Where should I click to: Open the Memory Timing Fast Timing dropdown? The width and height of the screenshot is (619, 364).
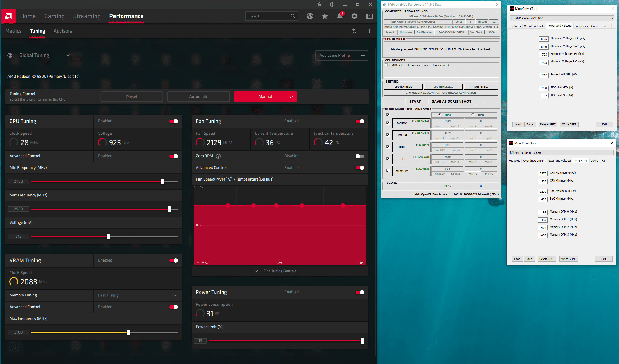(138, 295)
